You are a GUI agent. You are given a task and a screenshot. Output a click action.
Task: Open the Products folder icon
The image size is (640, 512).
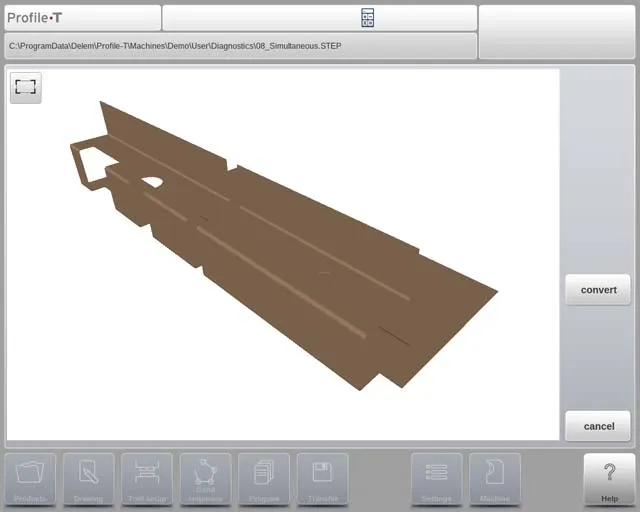coord(31,479)
